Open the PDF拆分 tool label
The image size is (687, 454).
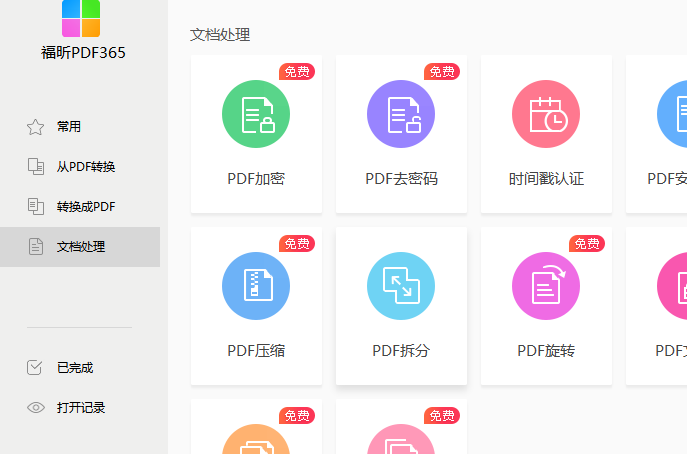tap(401, 351)
